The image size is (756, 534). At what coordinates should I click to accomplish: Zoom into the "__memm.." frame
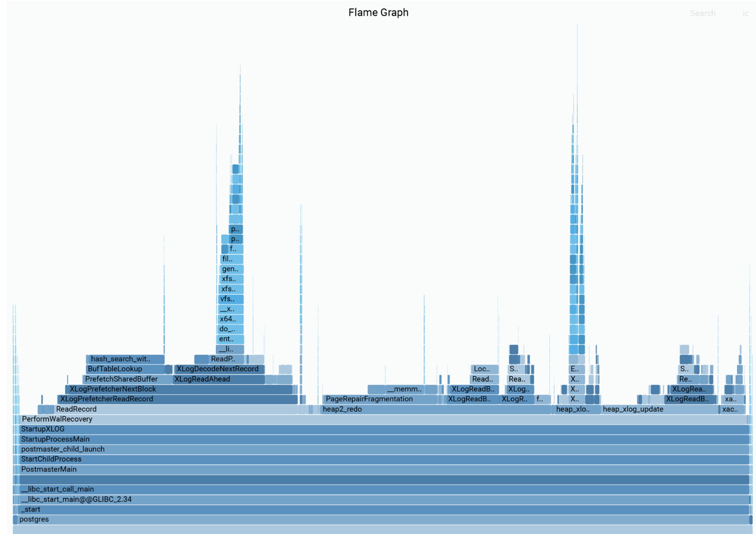click(411, 389)
